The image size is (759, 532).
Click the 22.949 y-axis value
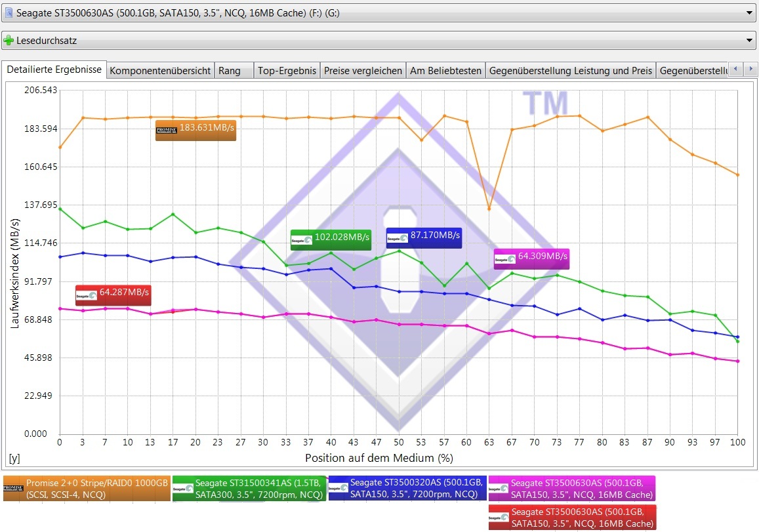[x=38, y=396]
